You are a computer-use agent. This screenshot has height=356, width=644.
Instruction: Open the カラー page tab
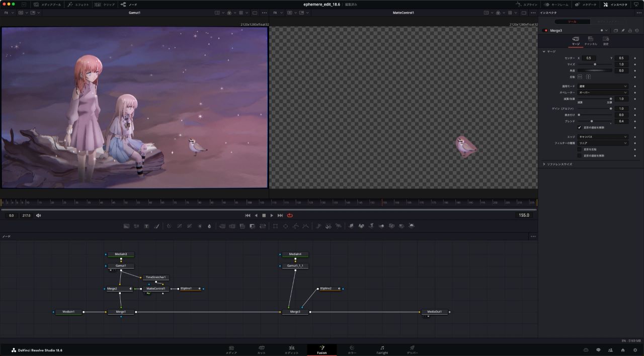tap(351, 349)
